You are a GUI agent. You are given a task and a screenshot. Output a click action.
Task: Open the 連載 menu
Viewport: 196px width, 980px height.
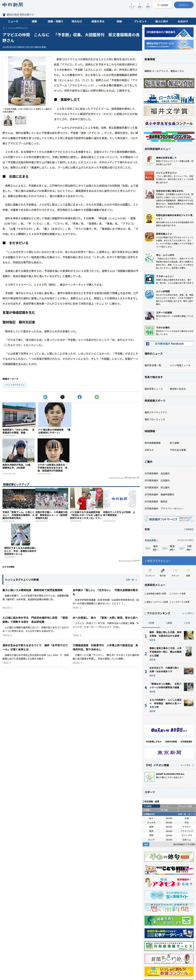[x=34, y=21]
